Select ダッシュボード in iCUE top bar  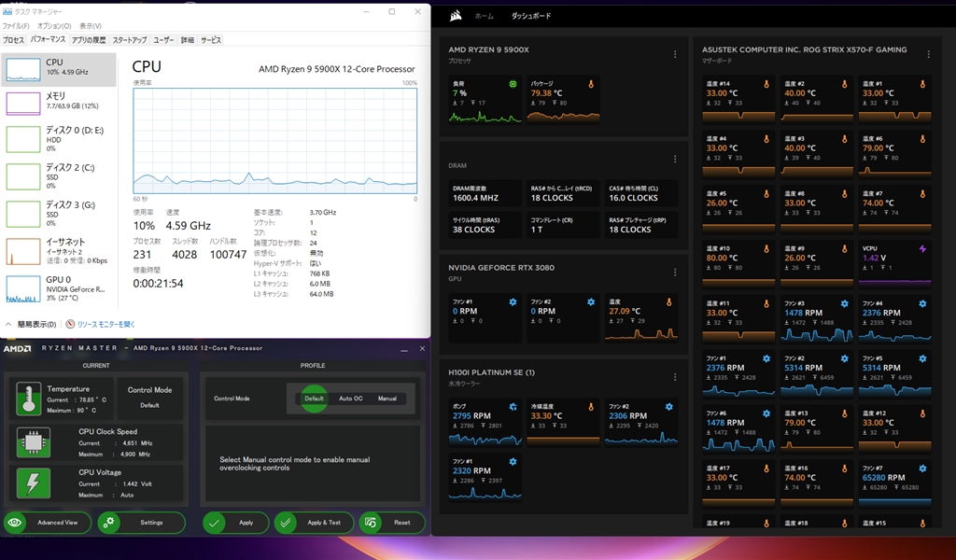(x=531, y=17)
